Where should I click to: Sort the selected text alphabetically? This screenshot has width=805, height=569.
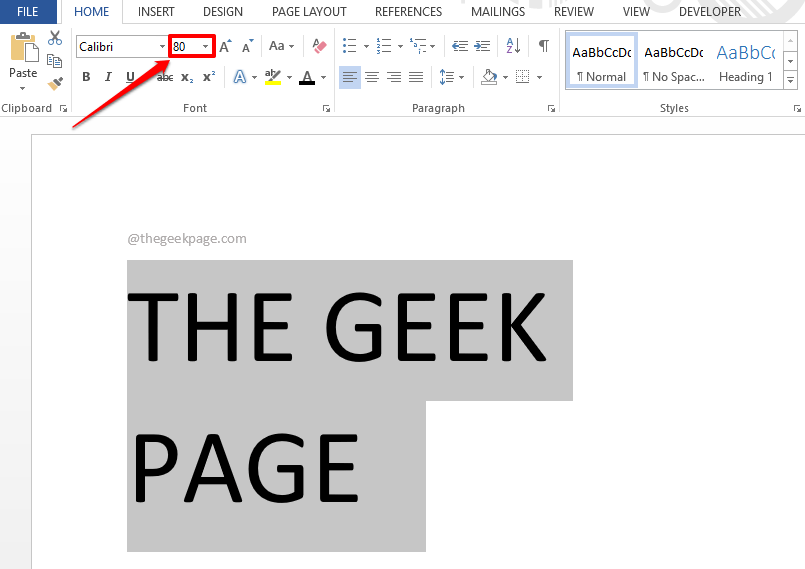click(x=513, y=47)
